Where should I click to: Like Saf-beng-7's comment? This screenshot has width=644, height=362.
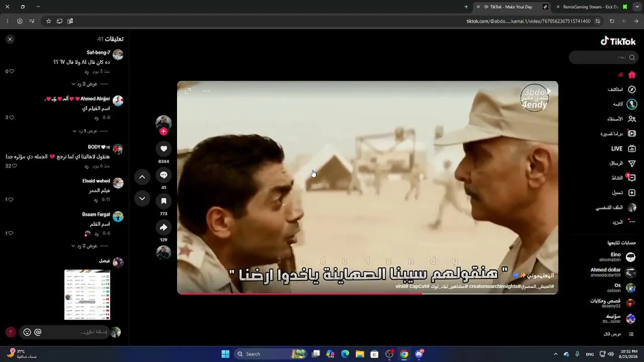pos(12,71)
